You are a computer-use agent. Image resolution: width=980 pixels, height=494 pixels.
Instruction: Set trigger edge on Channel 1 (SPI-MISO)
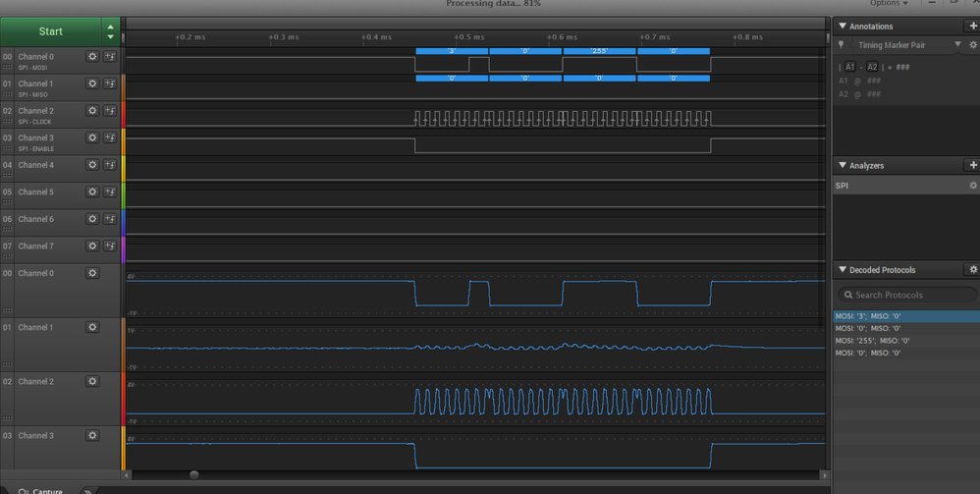tap(110, 84)
